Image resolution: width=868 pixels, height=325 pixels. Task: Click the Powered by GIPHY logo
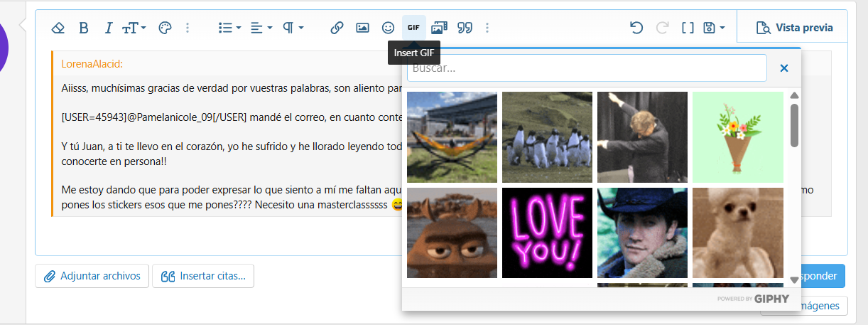pos(753,299)
